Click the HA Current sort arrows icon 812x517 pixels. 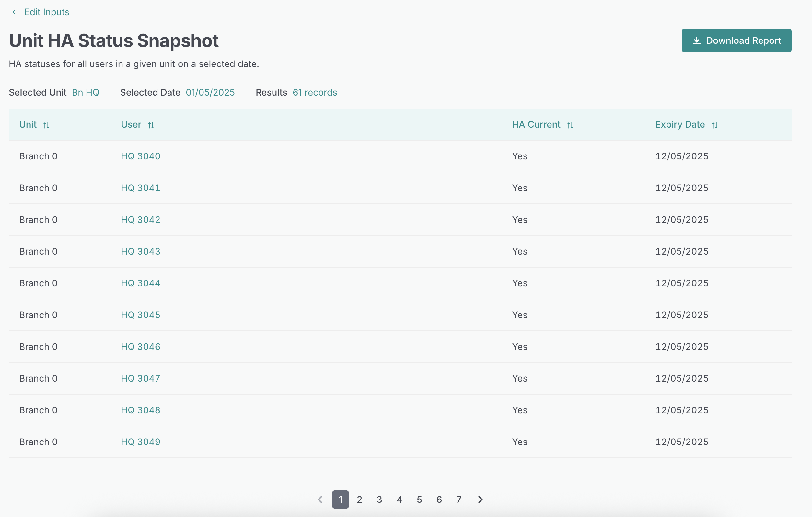(x=570, y=125)
